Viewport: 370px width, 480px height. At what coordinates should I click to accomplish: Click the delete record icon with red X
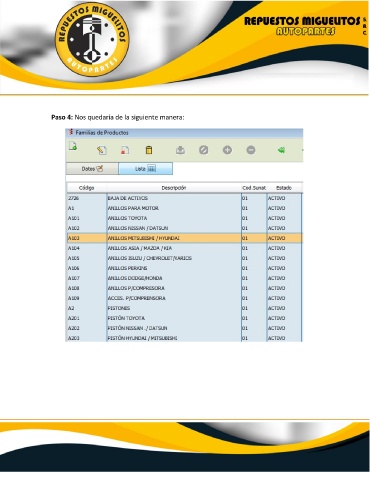(x=125, y=150)
